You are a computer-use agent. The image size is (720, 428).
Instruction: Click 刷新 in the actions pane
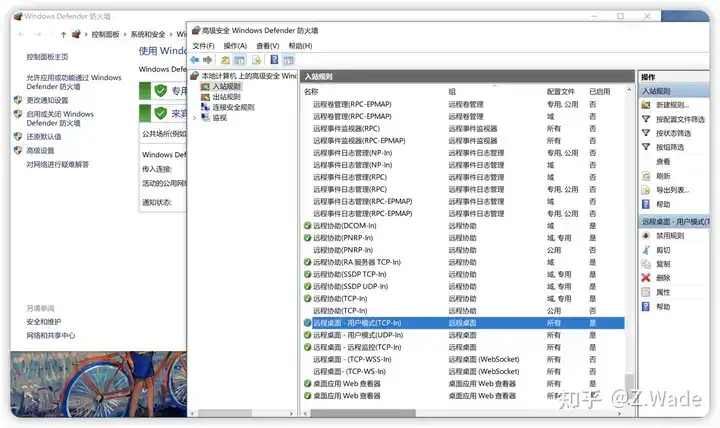click(663, 176)
